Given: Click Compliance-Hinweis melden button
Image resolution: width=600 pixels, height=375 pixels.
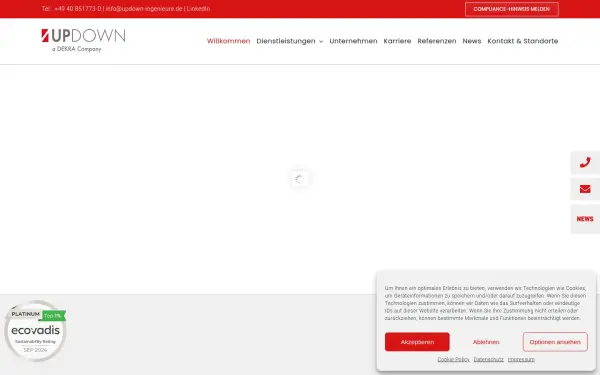Looking at the screenshot, I should click(512, 9).
